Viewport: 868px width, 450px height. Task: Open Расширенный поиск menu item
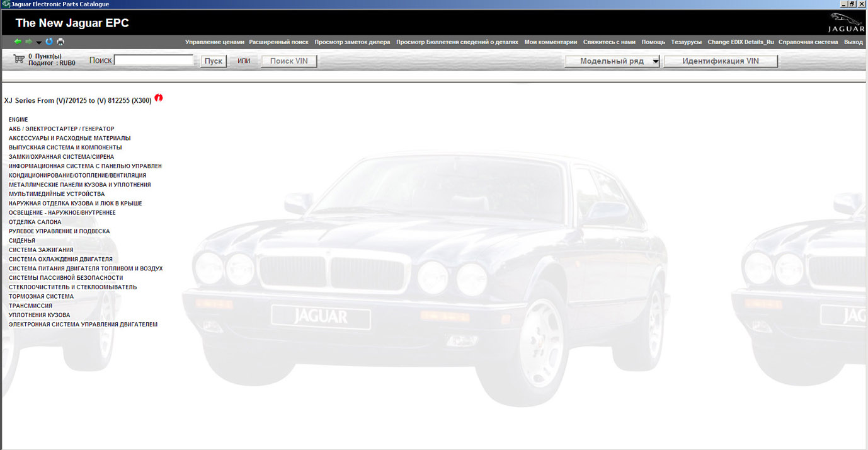click(x=278, y=42)
